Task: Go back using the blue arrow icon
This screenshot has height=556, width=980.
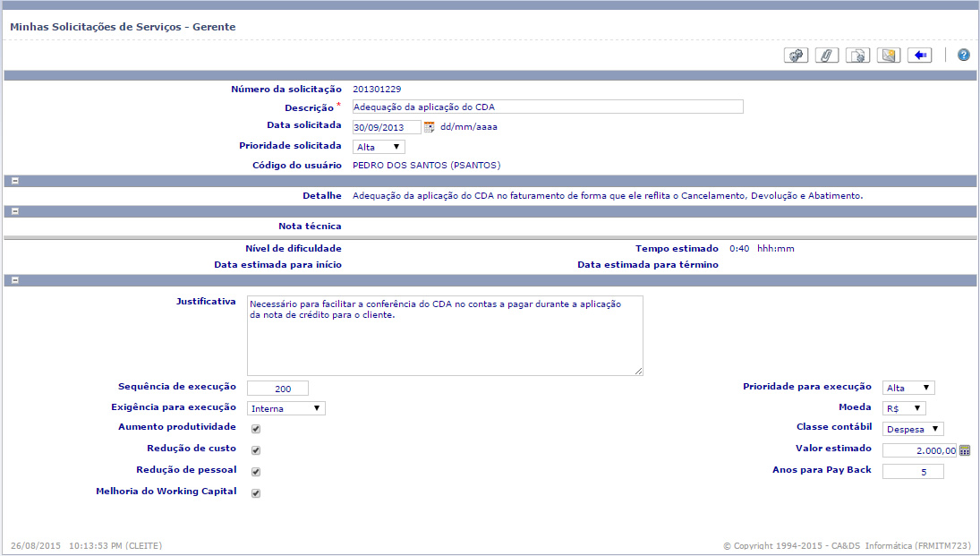Action: point(919,56)
